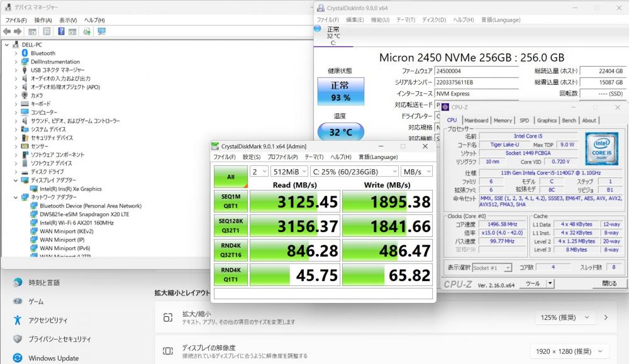Expand the Bluetooth category
The height and width of the screenshot is (364, 629).
[x=16, y=53]
